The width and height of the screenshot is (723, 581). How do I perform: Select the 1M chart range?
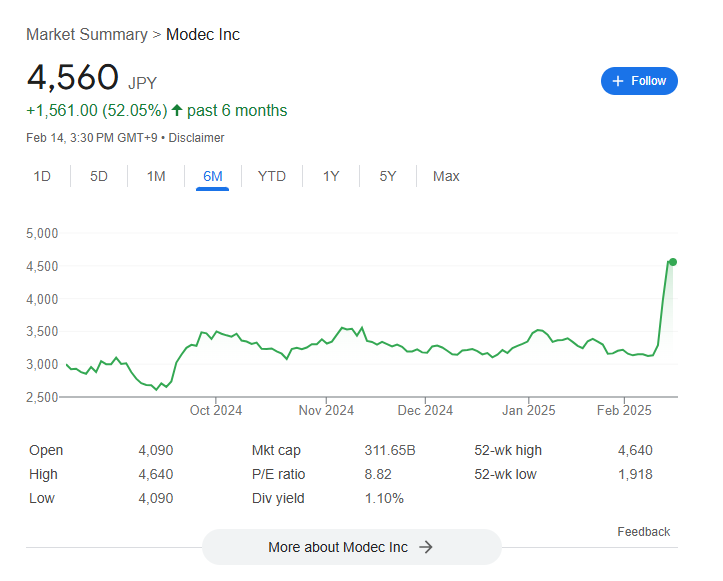point(156,176)
